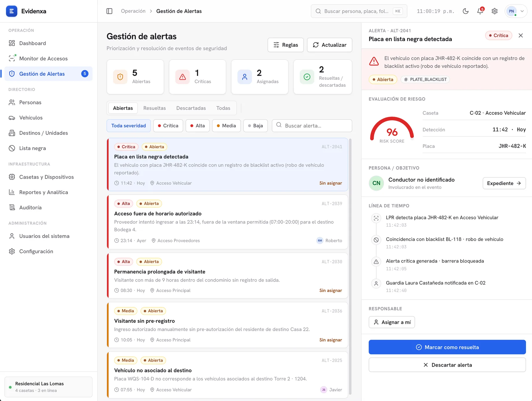Switch to Abiertas tab

pos(123,108)
